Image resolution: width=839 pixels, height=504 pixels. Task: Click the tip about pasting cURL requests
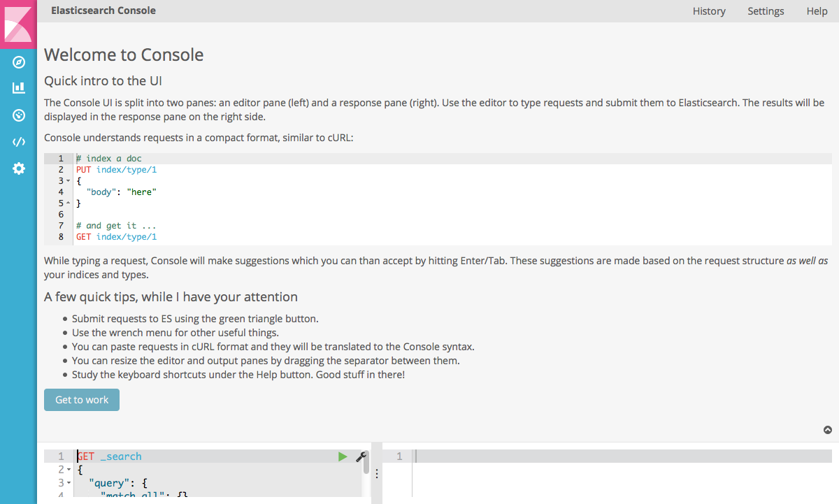point(273,347)
